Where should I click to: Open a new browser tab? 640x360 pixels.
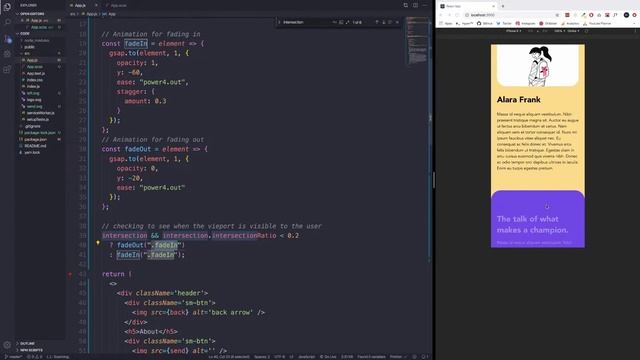point(503,6)
